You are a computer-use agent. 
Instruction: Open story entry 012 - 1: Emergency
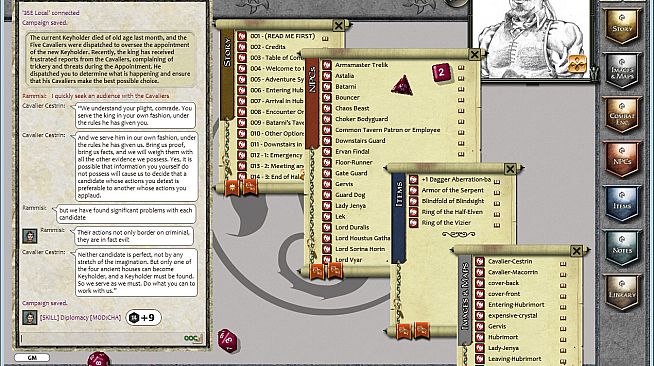[277, 155]
